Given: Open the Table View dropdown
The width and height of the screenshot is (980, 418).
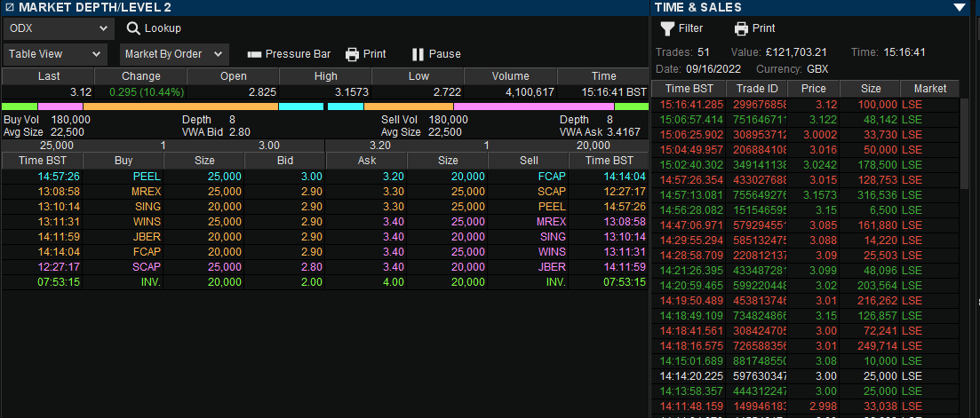Looking at the screenshot, I should [55, 54].
